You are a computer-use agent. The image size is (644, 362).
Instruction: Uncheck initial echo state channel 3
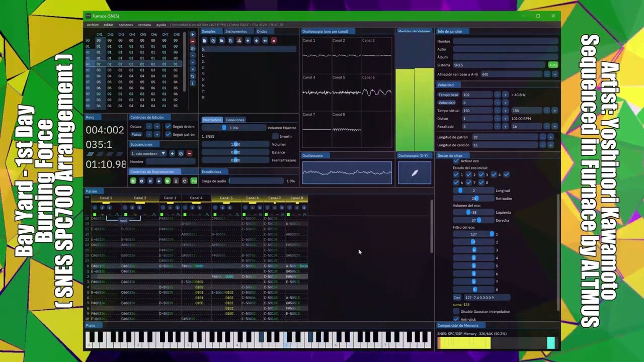pyautogui.click(x=481, y=174)
